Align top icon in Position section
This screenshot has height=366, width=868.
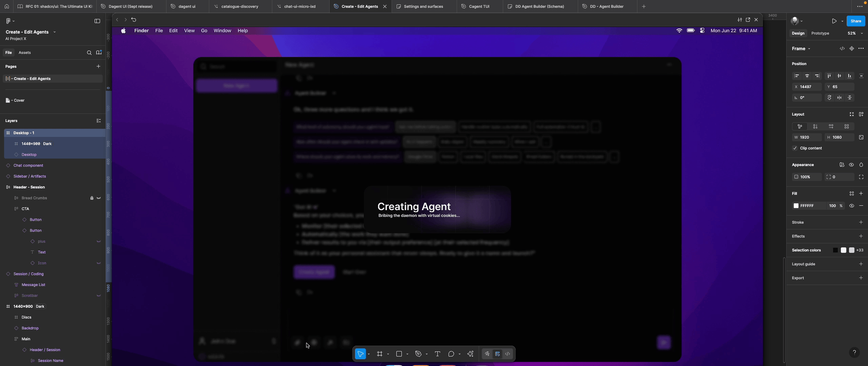click(829, 76)
